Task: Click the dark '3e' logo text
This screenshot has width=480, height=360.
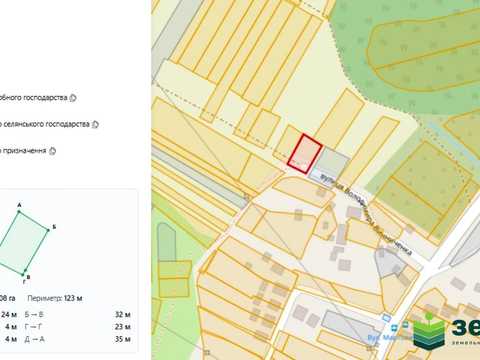Action: (466, 328)
